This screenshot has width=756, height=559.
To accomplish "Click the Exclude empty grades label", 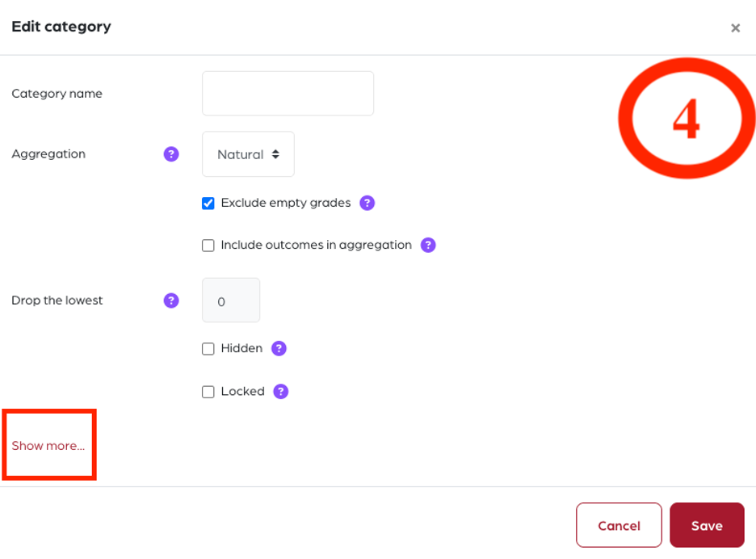I will tap(286, 203).
